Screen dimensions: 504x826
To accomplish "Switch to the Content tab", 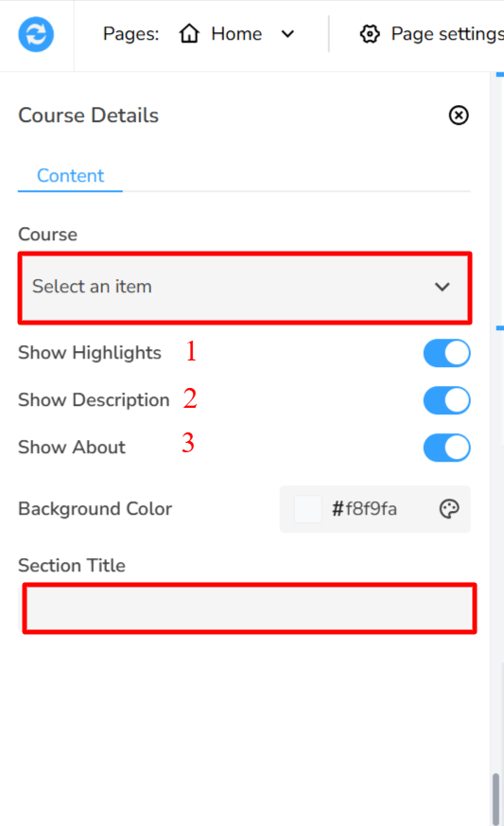I will coord(70,176).
